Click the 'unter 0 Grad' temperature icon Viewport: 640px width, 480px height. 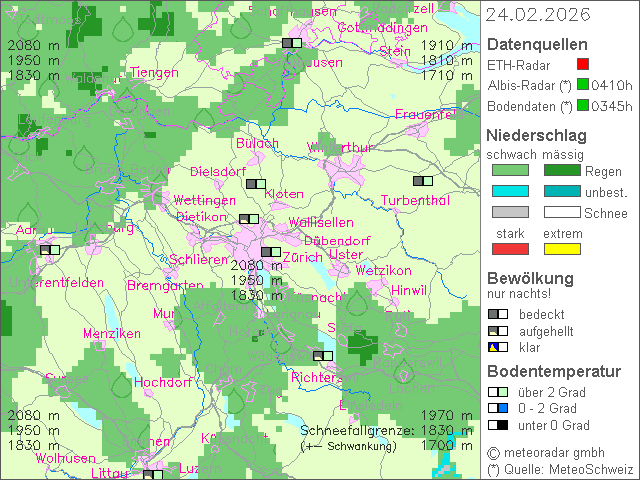coord(497,425)
